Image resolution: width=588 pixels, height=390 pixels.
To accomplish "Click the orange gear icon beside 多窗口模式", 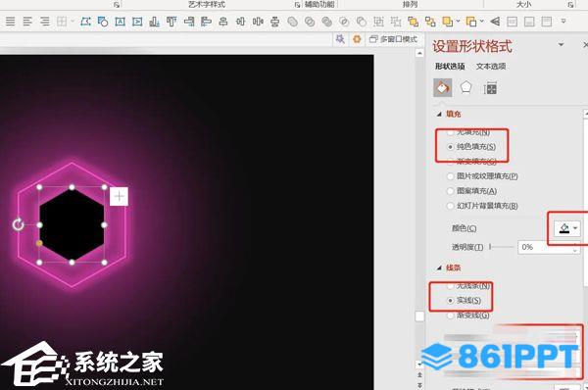I will [x=357, y=39].
